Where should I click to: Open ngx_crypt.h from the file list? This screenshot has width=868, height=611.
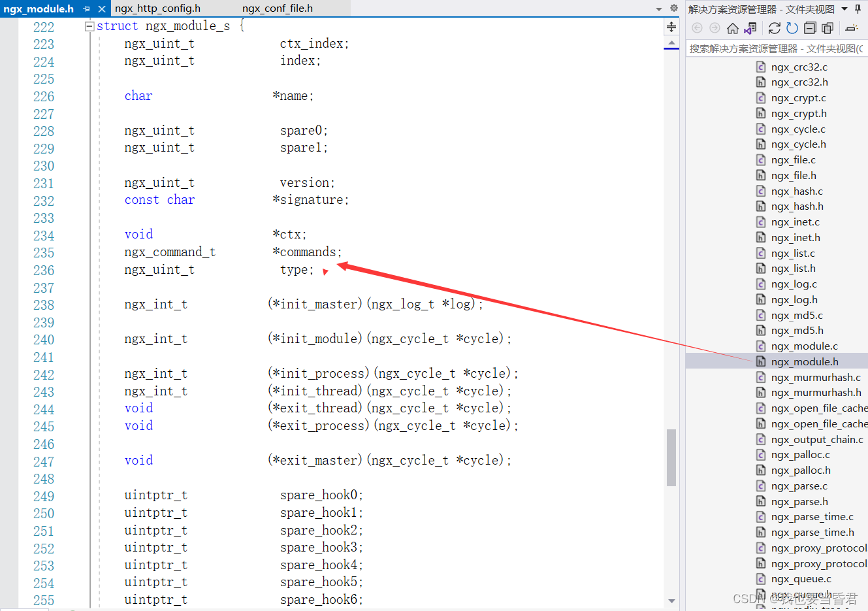(x=799, y=114)
